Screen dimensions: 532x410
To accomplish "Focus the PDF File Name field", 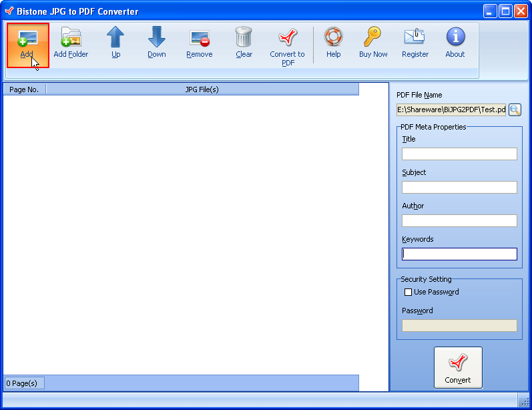I will coord(451,110).
